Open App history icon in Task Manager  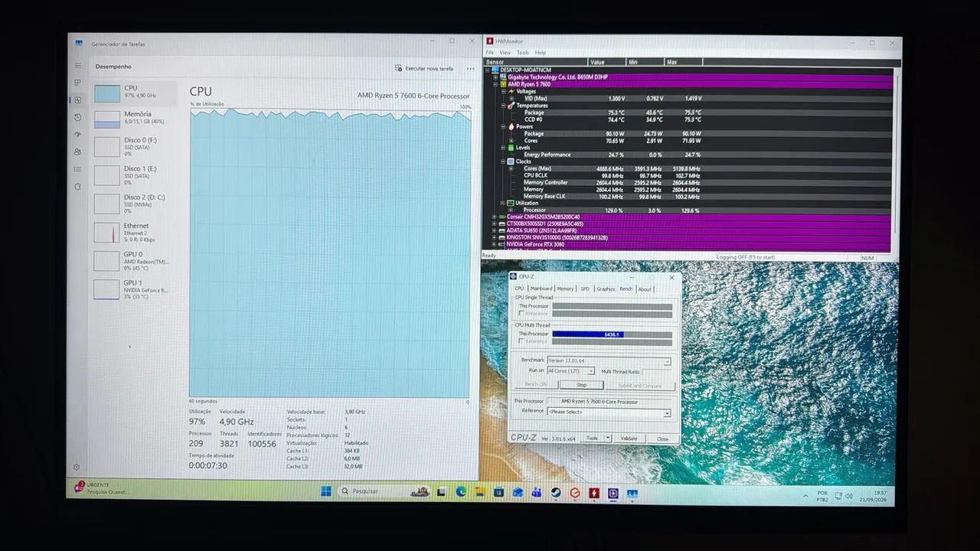point(77,117)
